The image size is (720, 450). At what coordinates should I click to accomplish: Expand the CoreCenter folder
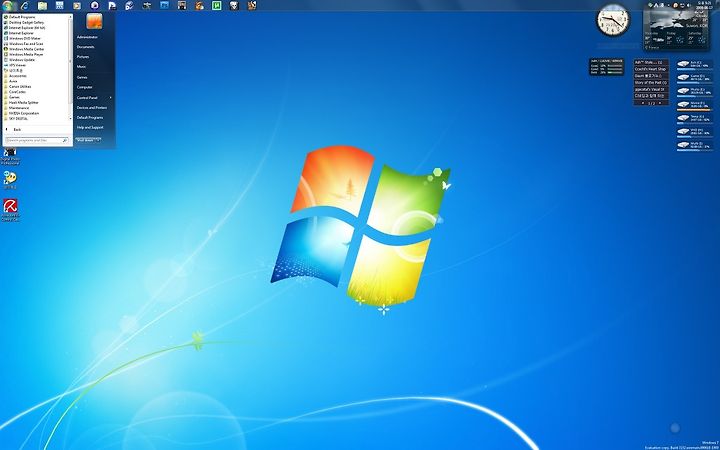point(17,92)
